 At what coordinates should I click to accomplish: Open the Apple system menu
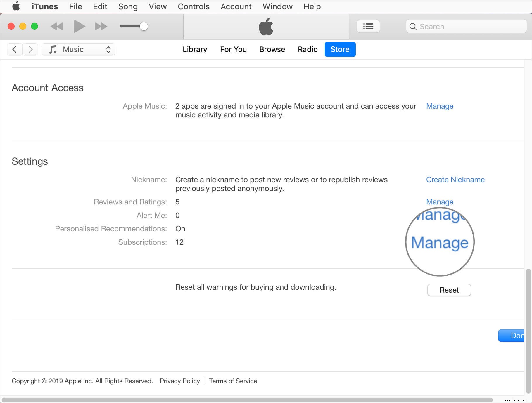coord(16,6)
